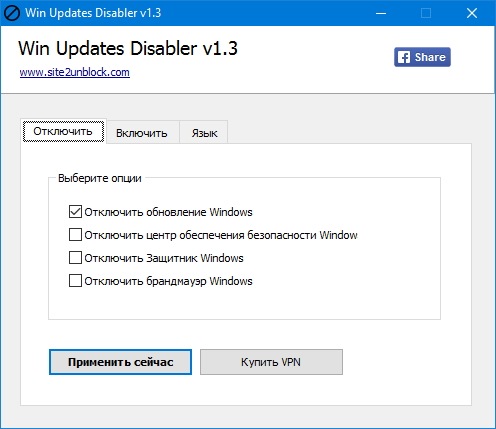Click the greyed-out maximize window button
The width and height of the screenshot is (496, 429).
(426, 13)
